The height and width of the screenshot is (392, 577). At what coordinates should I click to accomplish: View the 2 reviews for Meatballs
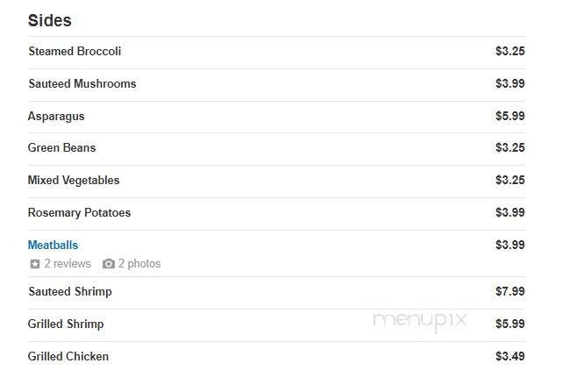(x=68, y=264)
